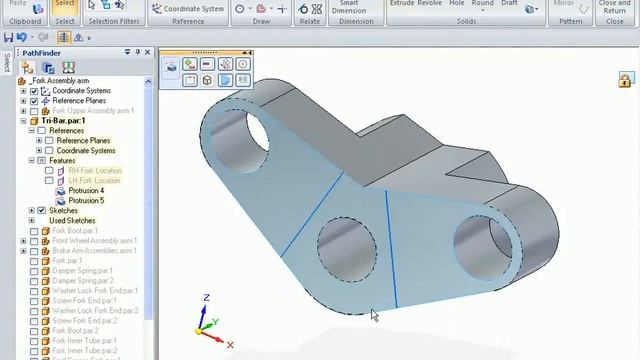Screen dimensions: 640x360
Task: Click the target circle icon in floating toolbar
Action: click(x=243, y=64)
